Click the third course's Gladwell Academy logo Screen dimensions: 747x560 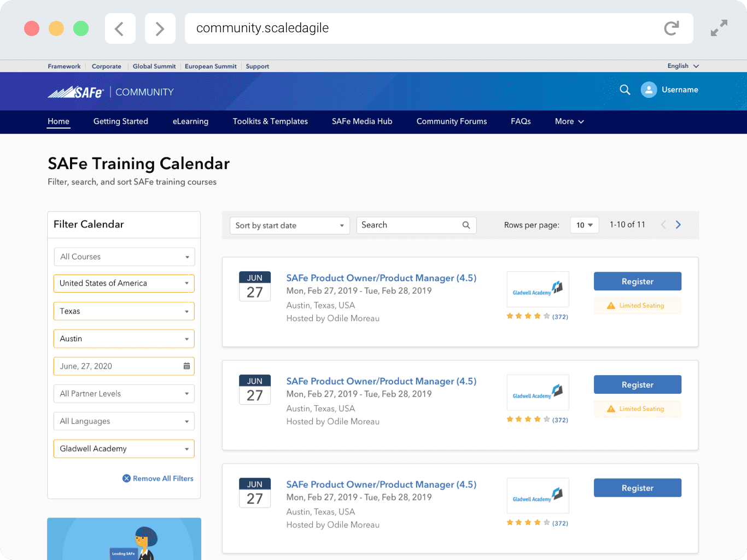point(538,496)
